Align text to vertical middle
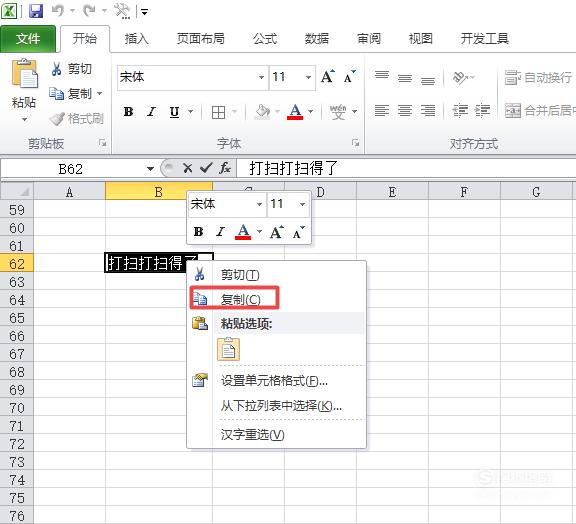 coord(405,78)
